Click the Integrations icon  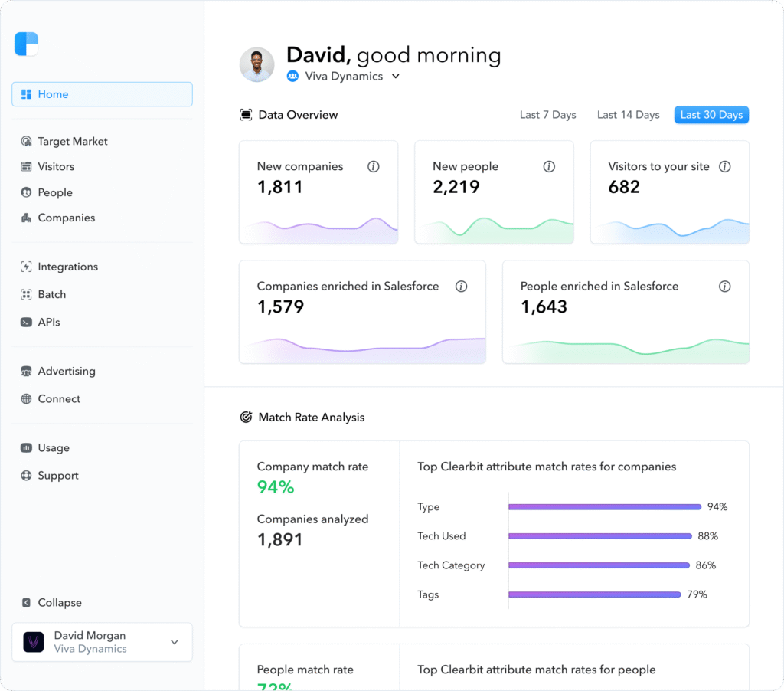[25, 267]
